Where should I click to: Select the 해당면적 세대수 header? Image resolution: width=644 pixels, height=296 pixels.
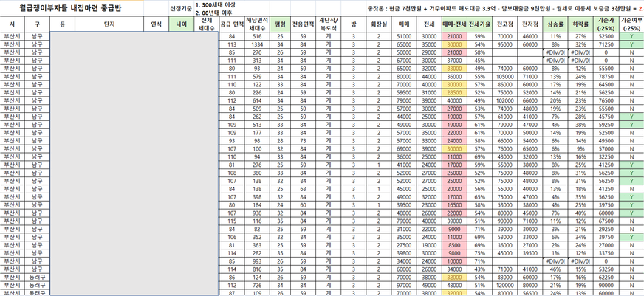(257, 24)
